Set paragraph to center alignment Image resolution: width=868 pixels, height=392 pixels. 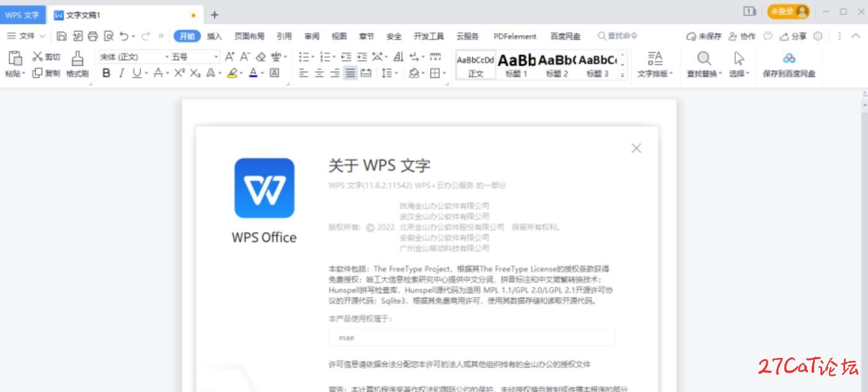click(319, 73)
